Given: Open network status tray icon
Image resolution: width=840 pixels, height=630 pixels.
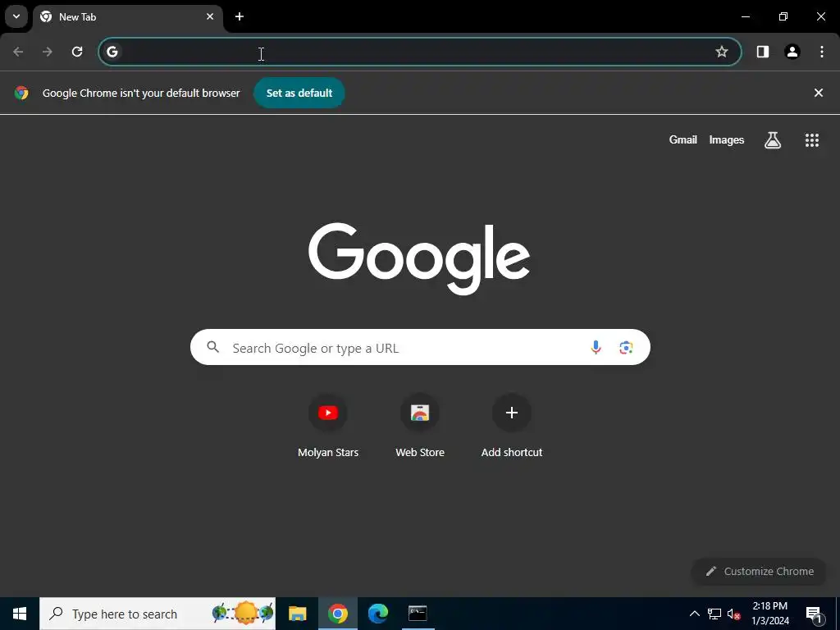Looking at the screenshot, I should tap(714, 614).
